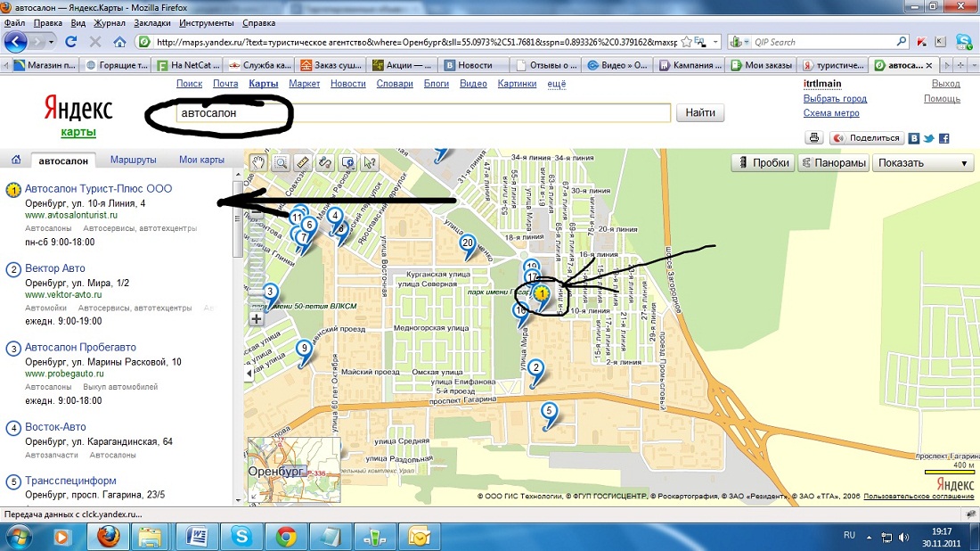
Task: Click the Найти search button
Action: [x=700, y=112]
